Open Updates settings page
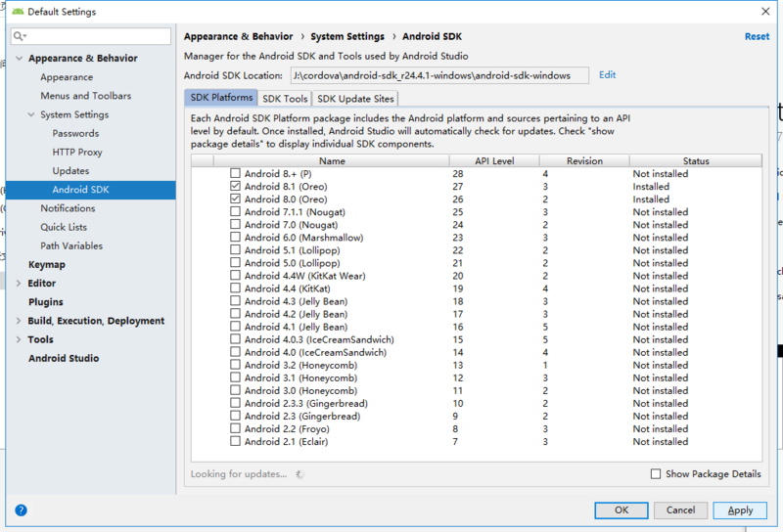The width and height of the screenshot is (783, 532). [x=70, y=171]
